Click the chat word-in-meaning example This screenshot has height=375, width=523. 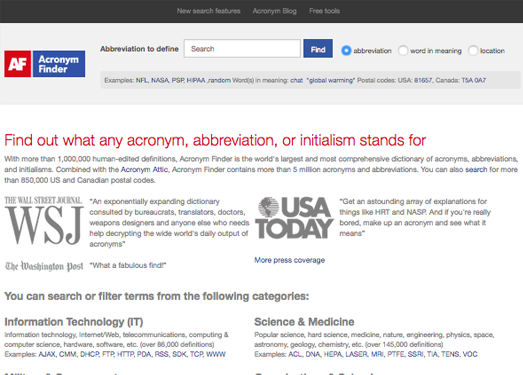click(297, 80)
